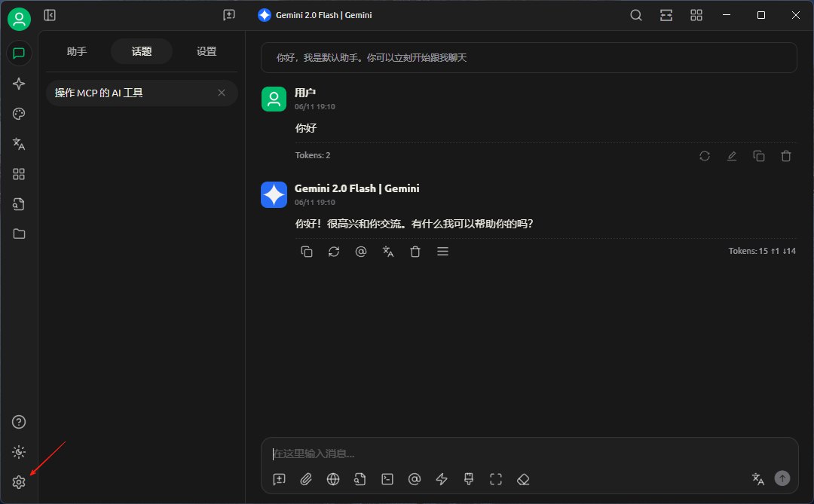Open the knowledge base icon in sidebar
814x504 pixels.
coord(19,204)
